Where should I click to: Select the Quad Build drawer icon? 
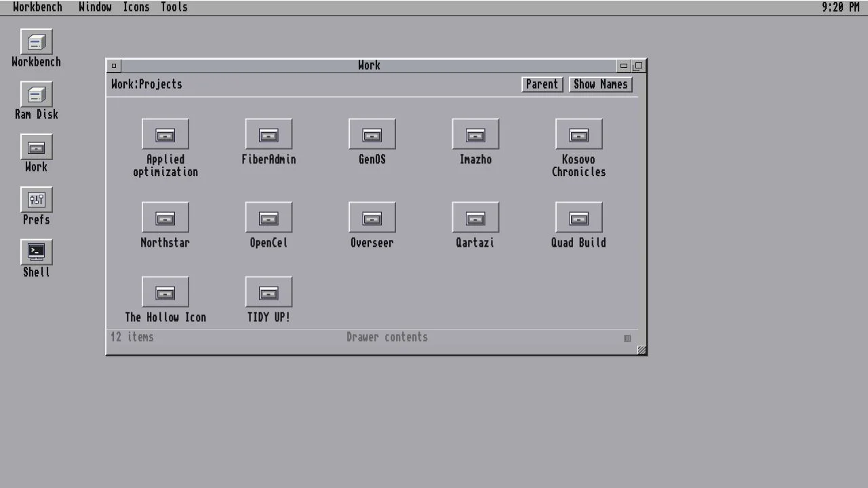tap(578, 218)
